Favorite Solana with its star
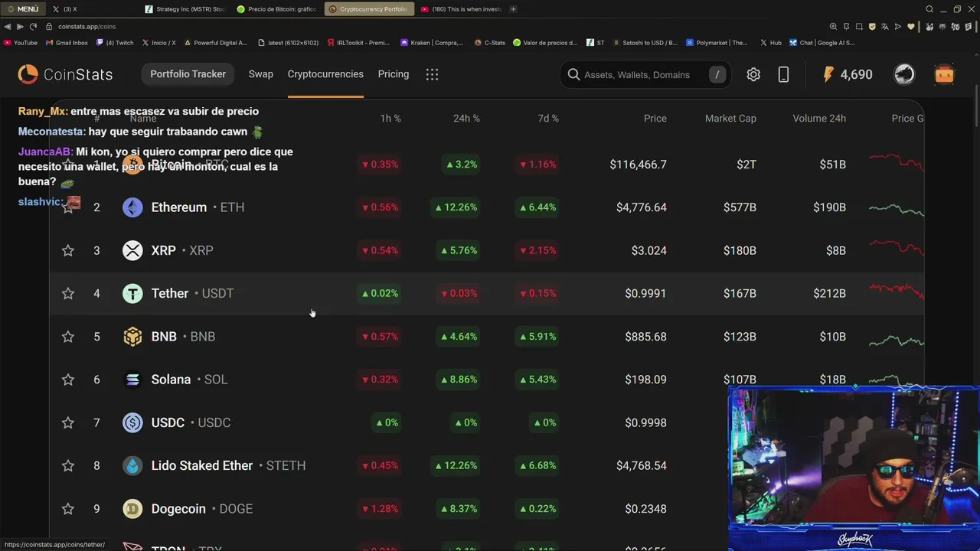980x551 pixels. tap(68, 380)
